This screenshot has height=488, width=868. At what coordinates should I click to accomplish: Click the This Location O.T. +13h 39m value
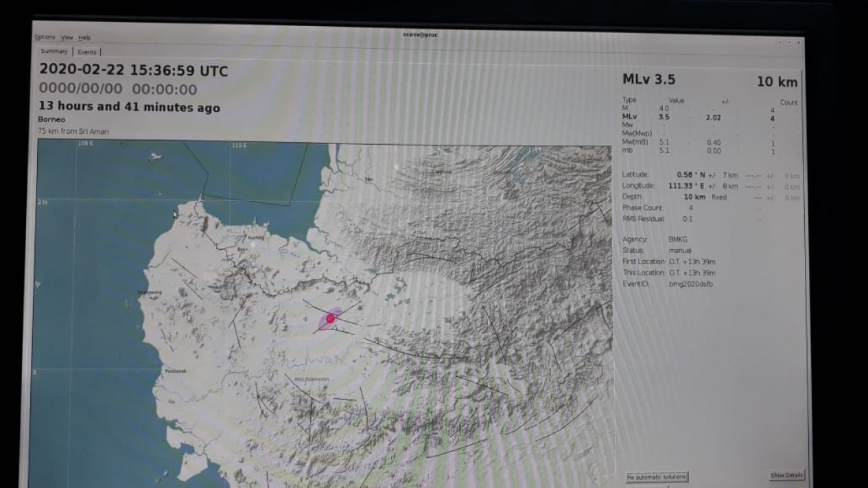tap(692, 272)
